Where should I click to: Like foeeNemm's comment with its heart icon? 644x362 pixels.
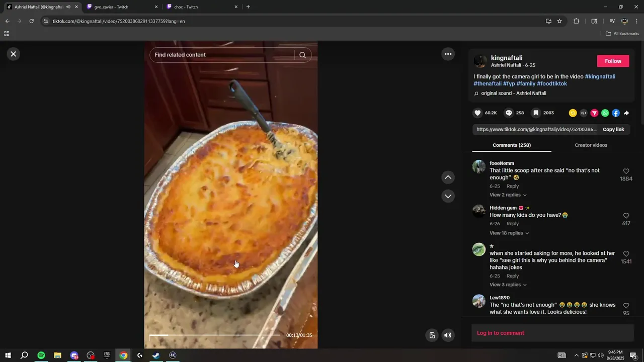(x=626, y=171)
